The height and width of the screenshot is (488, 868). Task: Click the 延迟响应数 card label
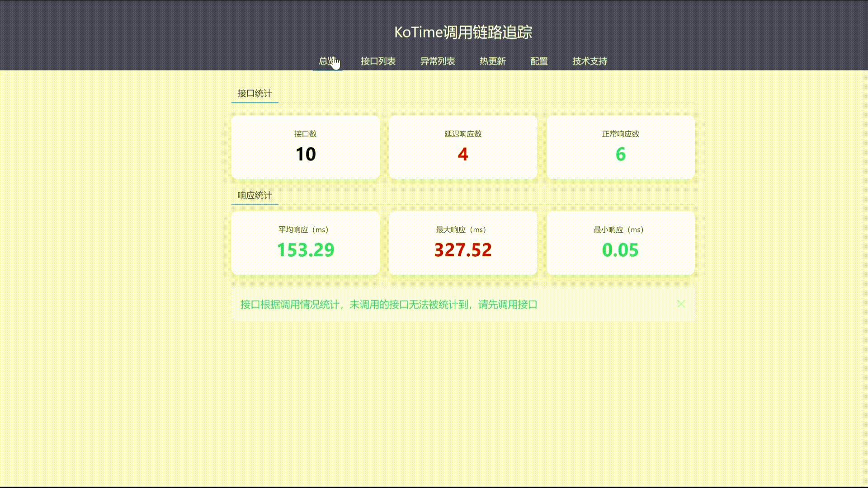pyautogui.click(x=462, y=134)
